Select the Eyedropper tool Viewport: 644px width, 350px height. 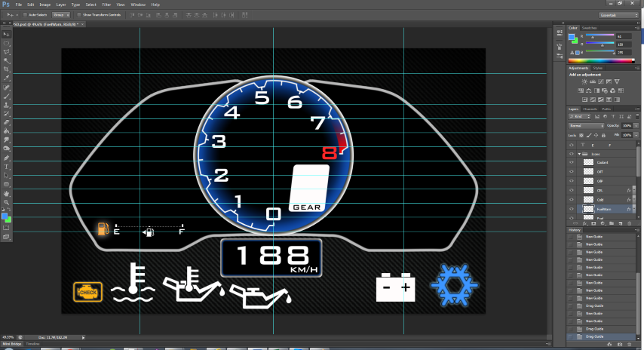coord(7,78)
